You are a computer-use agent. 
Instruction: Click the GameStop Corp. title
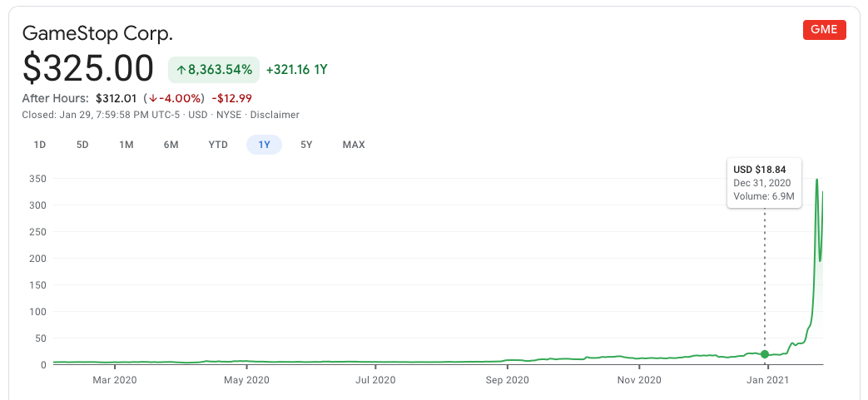(97, 33)
